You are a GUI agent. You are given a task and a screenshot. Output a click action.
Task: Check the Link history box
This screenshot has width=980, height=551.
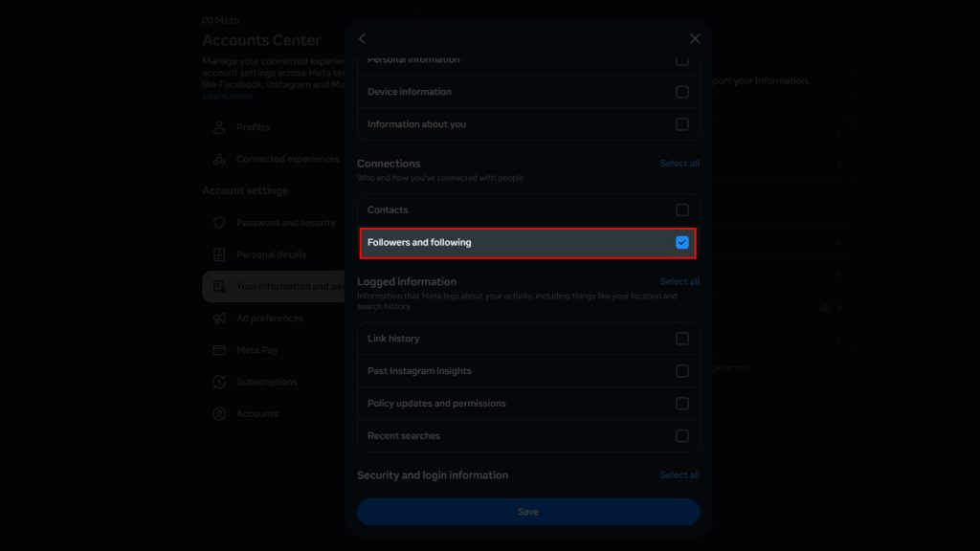click(x=682, y=338)
